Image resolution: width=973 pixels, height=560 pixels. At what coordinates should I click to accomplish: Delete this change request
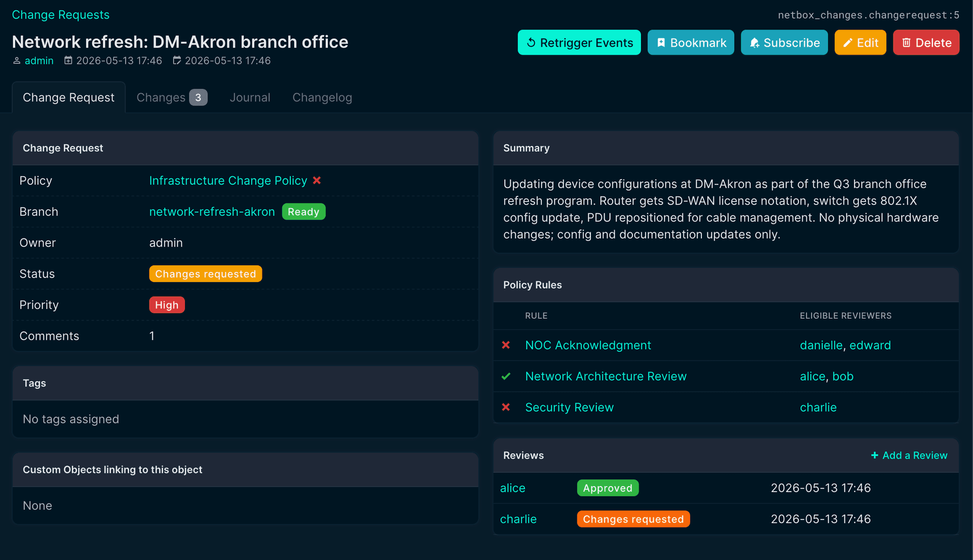pyautogui.click(x=926, y=43)
